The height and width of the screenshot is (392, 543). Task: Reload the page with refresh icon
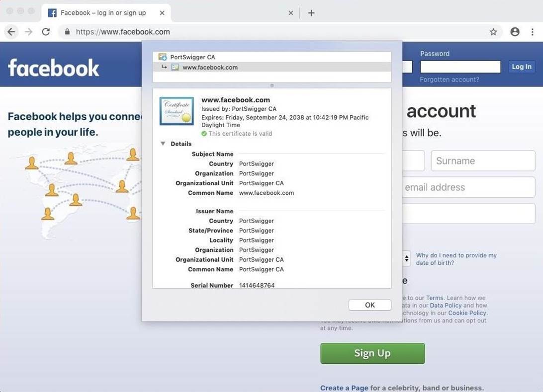(46, 32)
